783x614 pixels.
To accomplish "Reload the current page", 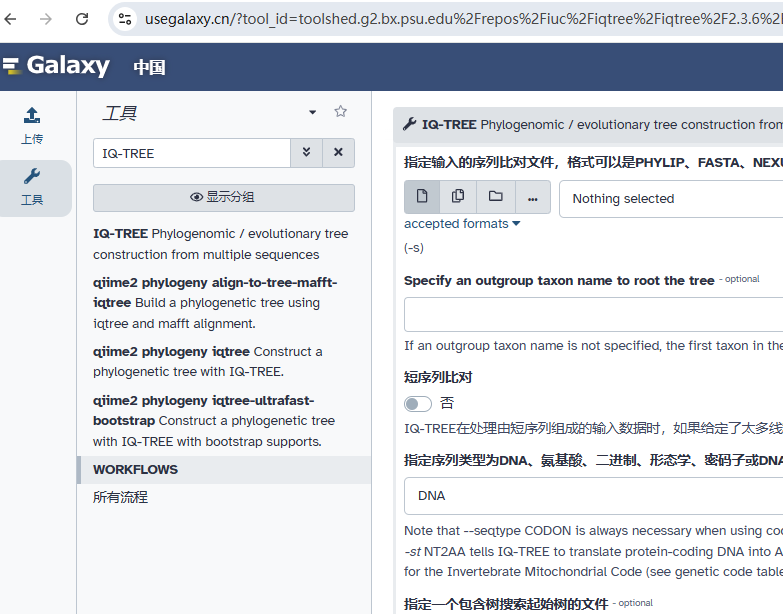I will point(82,19).
